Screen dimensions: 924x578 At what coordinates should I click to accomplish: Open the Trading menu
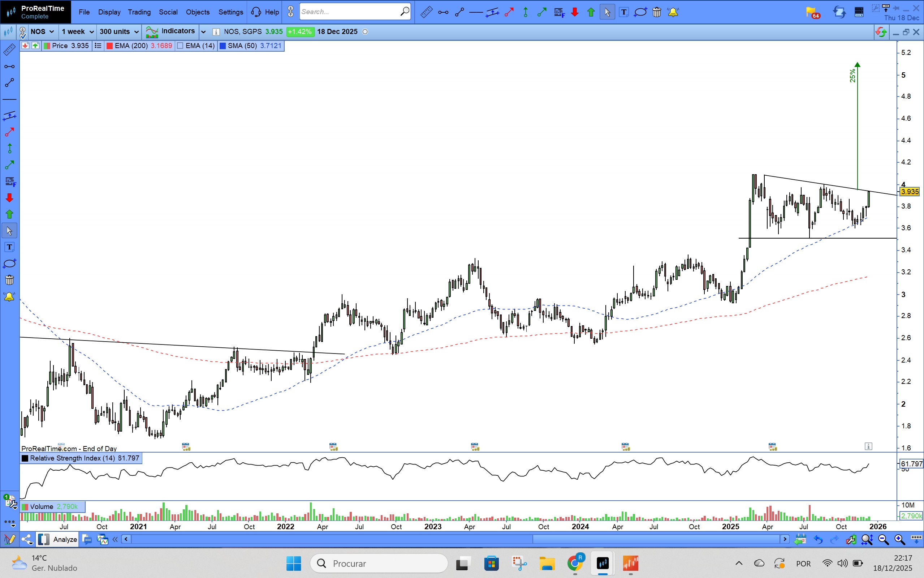tap(139, 12)
